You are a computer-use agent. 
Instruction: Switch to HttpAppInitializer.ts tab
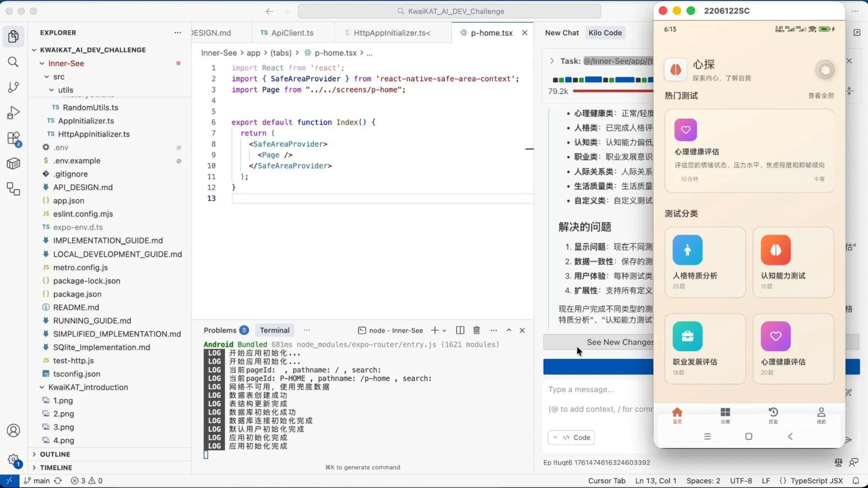click(x=392, y=33)
